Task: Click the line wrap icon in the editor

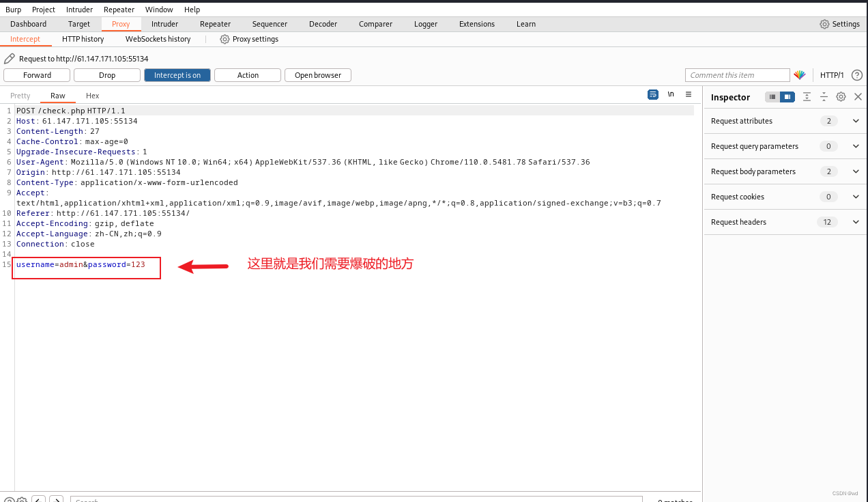Action: [x=653, y=95]
